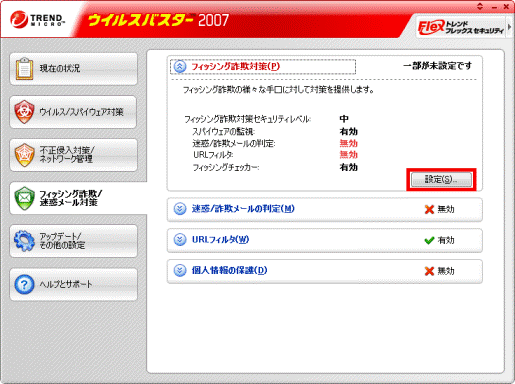Click the フィッシング詐欺対策セキュリティレベル label
The height and width of the screenshot is (384, 515).
pos(247,119)
